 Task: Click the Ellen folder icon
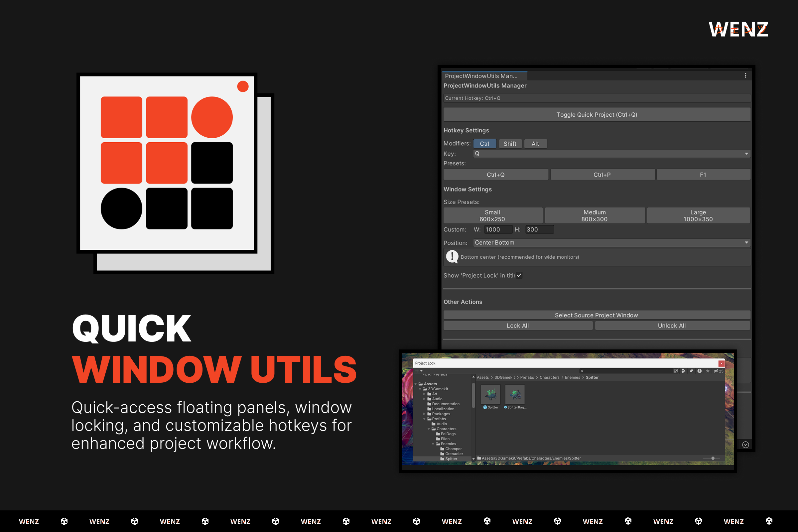coord(438,439)
